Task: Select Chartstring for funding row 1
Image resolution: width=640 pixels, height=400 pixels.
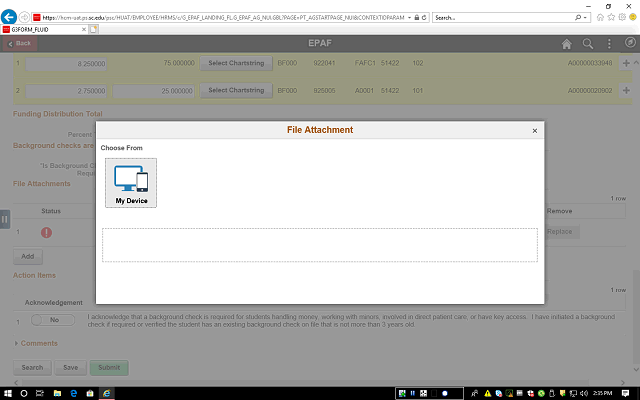Action: click(236, 63)
